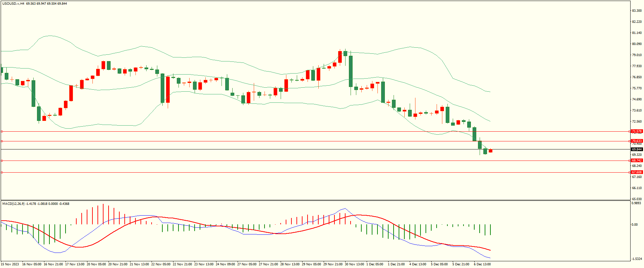Click the 71.578 horizontal line price tag

coord(637,131)
